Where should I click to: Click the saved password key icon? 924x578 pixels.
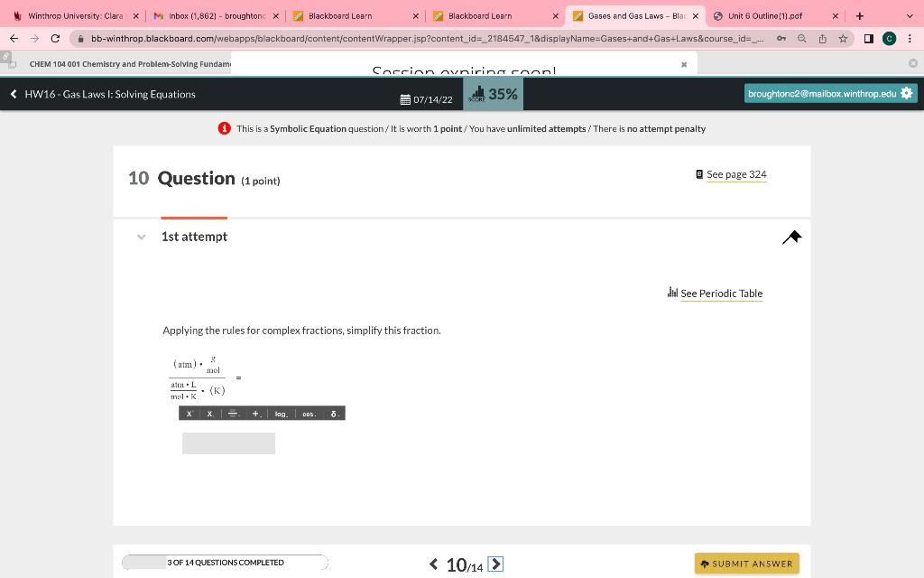781,38
